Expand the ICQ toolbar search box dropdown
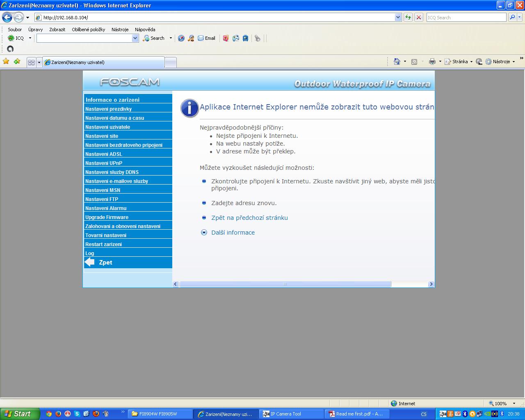 [135, 38]
